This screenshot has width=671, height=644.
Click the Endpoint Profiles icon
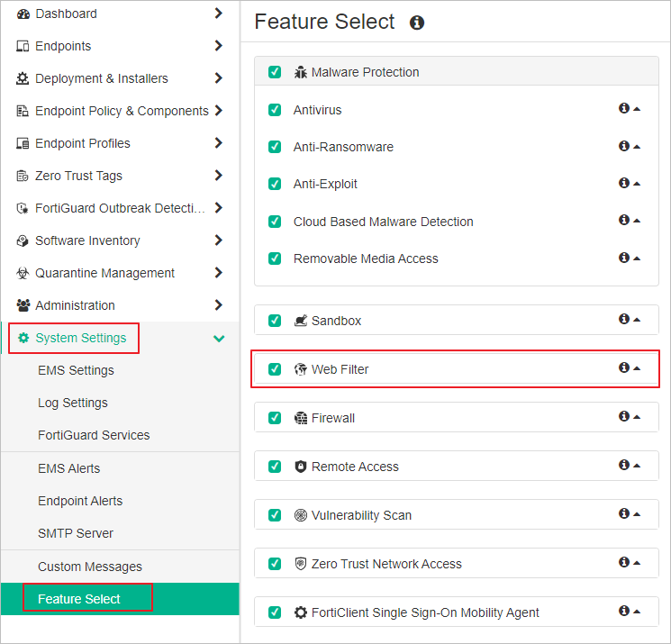[x=23, y=143]
